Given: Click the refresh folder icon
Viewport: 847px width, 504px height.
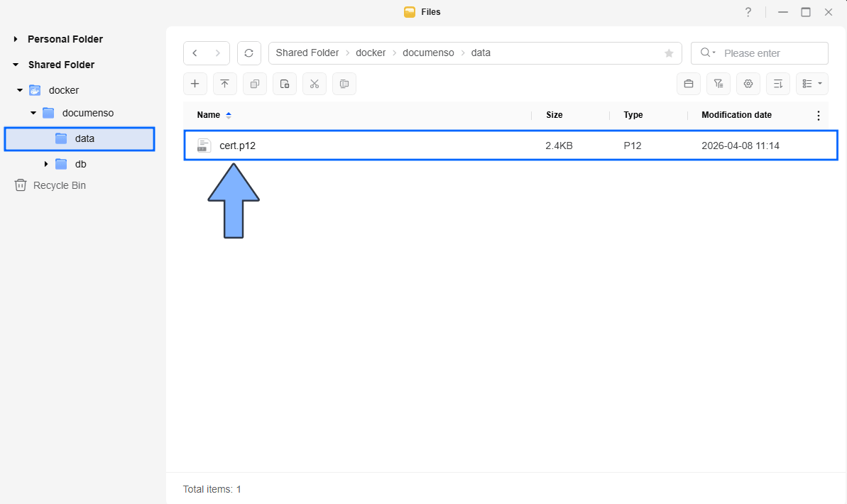Looking at the screenshot, I should [x=248, y=53].
